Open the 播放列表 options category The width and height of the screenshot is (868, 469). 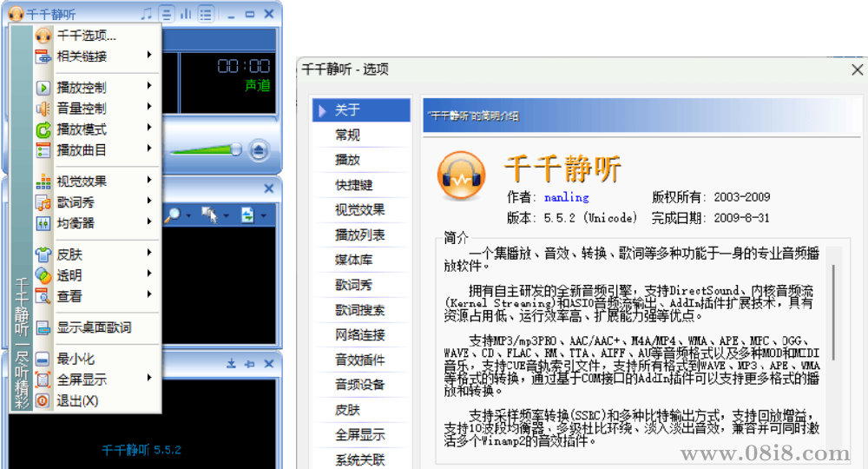tap(361, 234)
